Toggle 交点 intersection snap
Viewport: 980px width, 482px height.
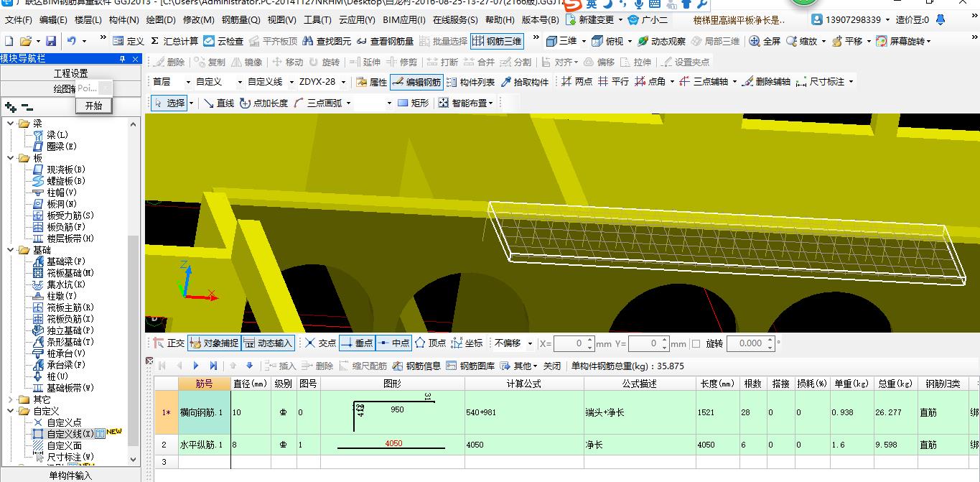(320, 343)
